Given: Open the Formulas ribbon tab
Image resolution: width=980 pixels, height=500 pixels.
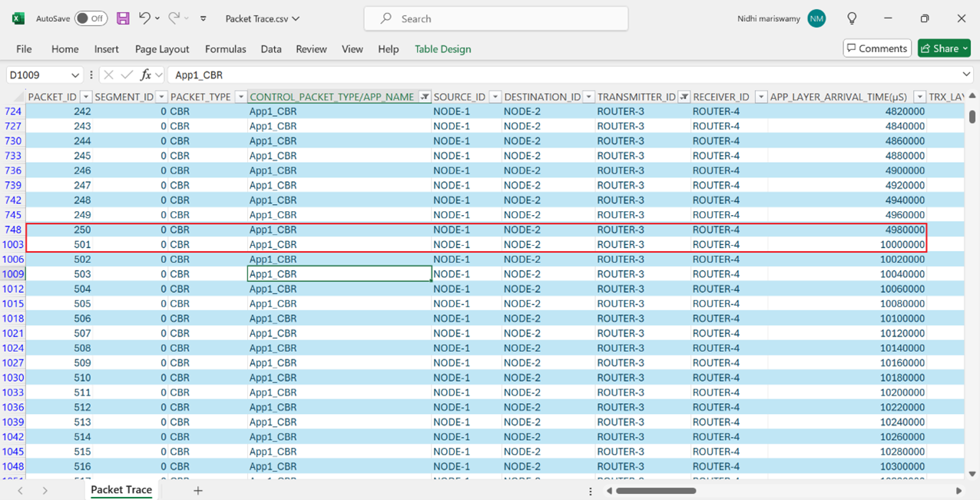Looking at the screenshot, I should pos(225,49).
